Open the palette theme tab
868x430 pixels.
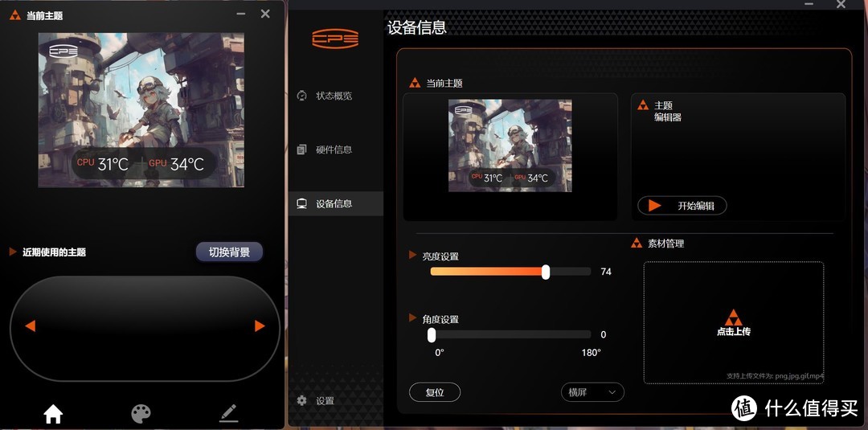(141, 413)
